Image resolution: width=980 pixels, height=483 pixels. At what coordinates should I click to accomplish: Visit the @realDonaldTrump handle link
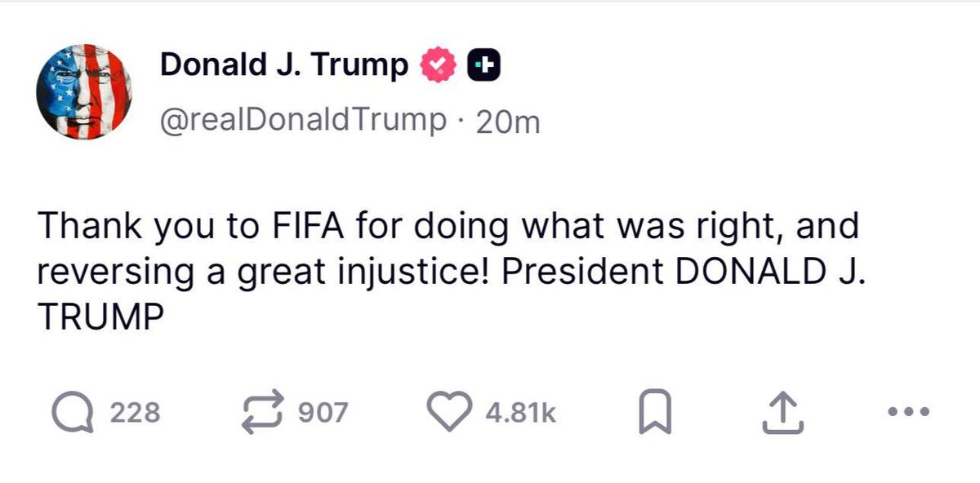coord(302,121)
